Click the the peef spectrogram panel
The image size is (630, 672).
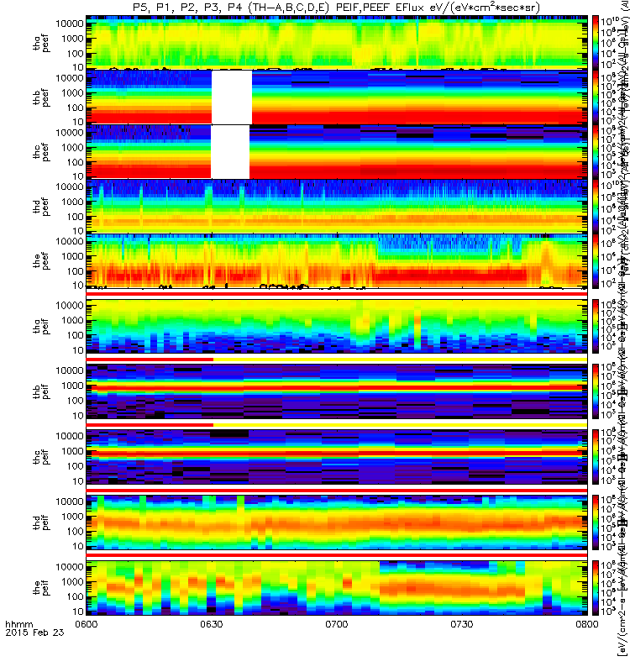[x=337, y=260]
